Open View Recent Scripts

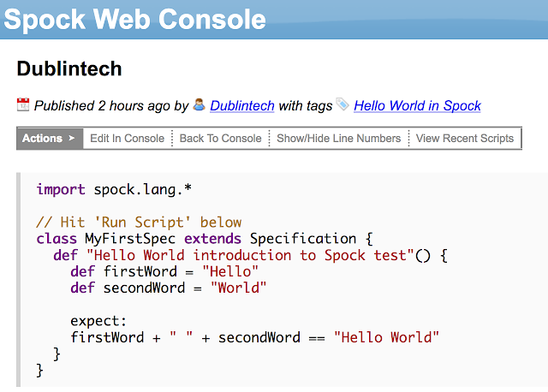pos(465,139)
